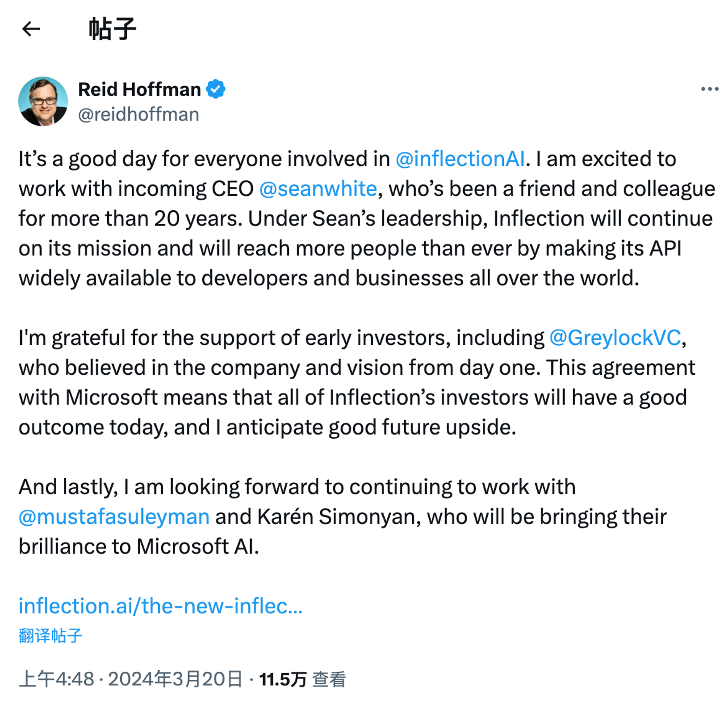728x708 pixels.
Task: Go to the @mustafasuleyman profile mention
Action: click(x=114, y=517)
